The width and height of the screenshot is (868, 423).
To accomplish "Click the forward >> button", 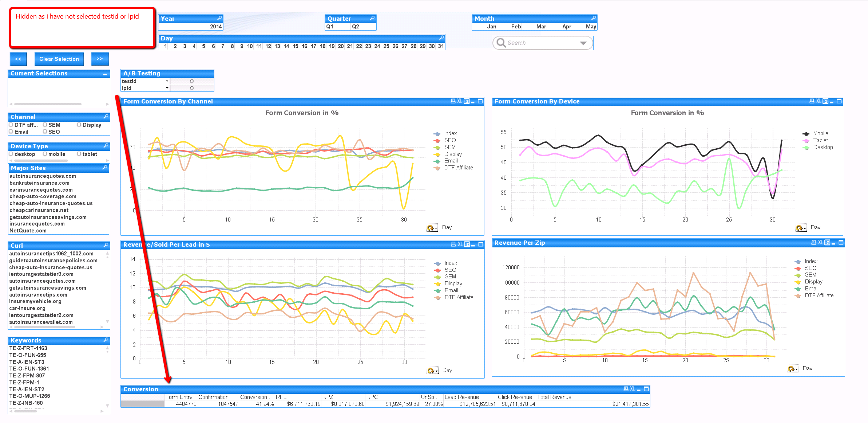I will coord(100,59).
